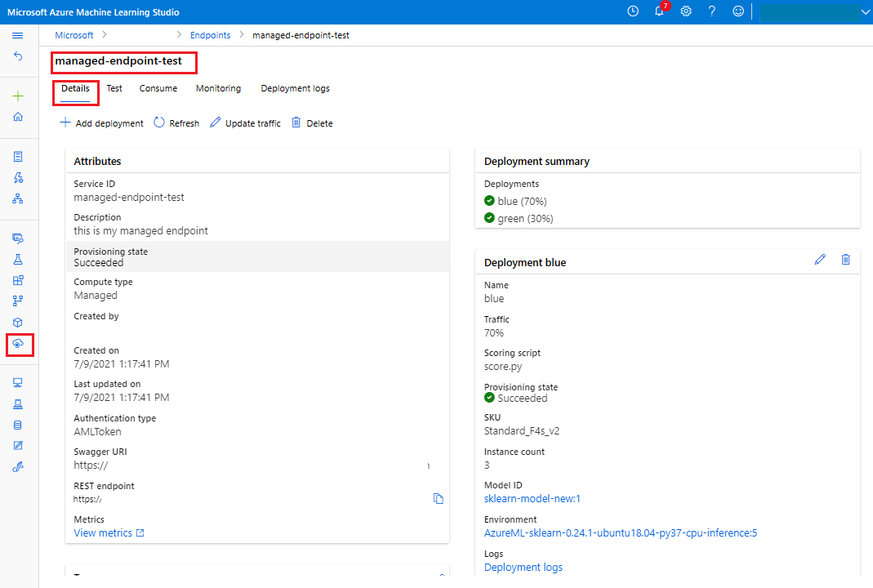The height and width of the screenshot is (588, 873).
Task: Open the workspace selector dropdown at top right
Action: click(865, 11)
